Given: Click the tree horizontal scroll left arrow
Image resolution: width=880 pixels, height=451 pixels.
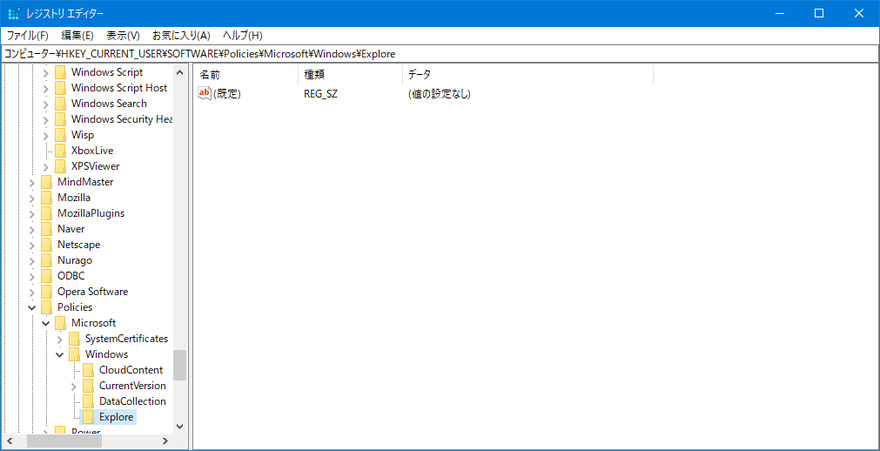Looking at the screenshot, I should click(x=10, y=441).
